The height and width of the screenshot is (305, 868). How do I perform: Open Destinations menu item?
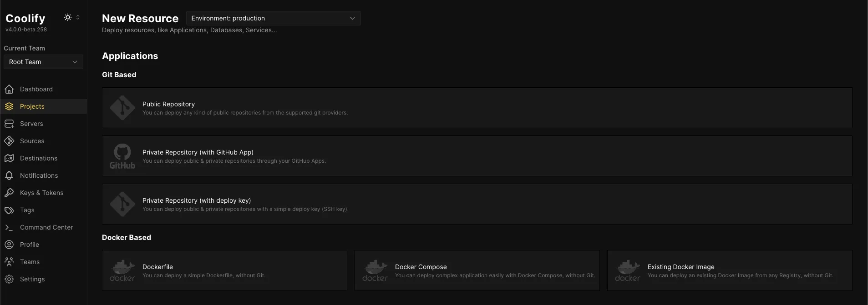coord(44,158)
